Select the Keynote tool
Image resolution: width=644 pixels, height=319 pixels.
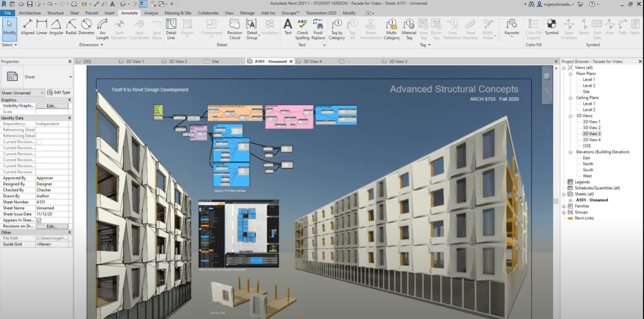coord(511,26)
